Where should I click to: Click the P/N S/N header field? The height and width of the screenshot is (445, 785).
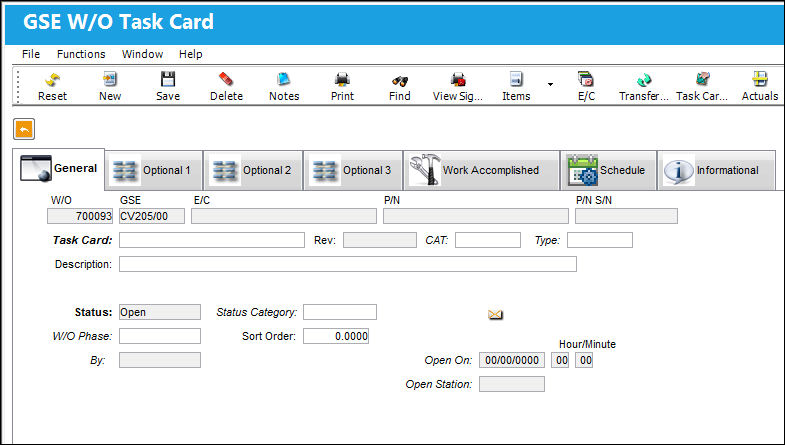pos(626,216)
